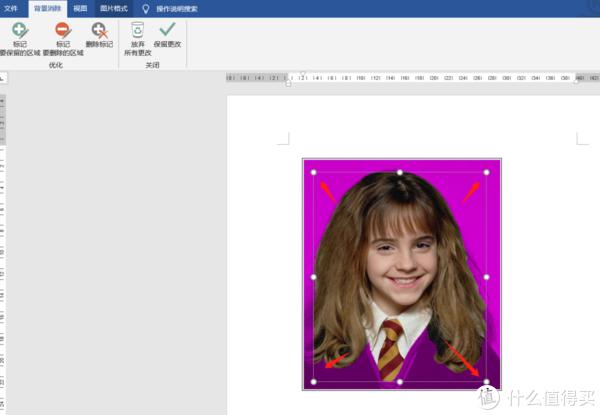Click the right-middle selection handle of marquee

(486, 277)
